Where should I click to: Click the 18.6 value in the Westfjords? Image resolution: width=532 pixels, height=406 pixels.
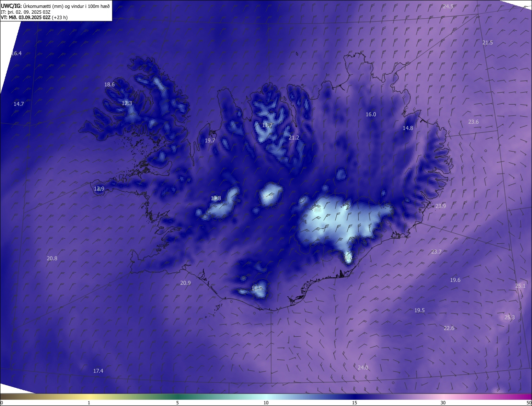(109, 85)
